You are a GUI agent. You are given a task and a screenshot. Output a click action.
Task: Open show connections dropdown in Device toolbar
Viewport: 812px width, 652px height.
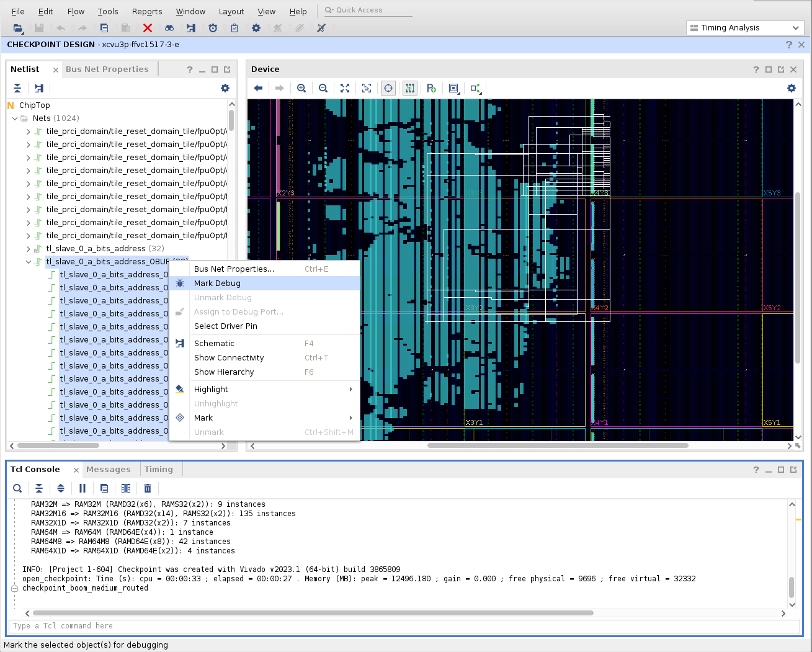click(x=476, y=88)
